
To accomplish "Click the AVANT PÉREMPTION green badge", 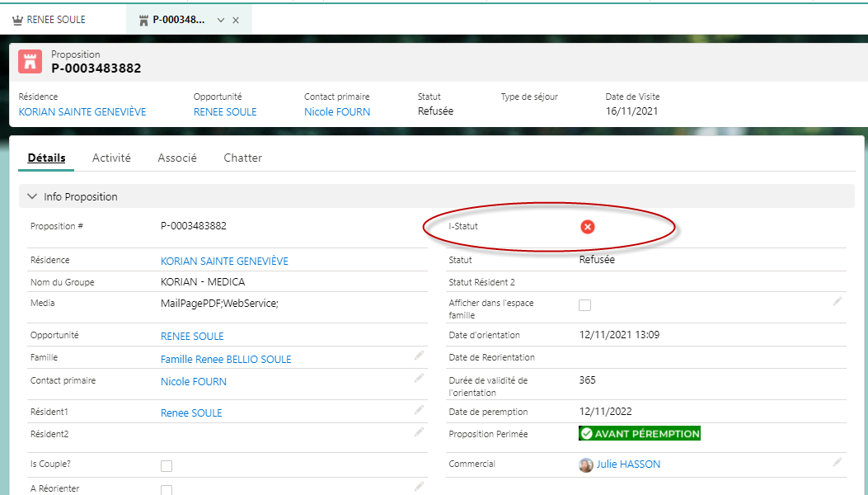I will (640, 433).
